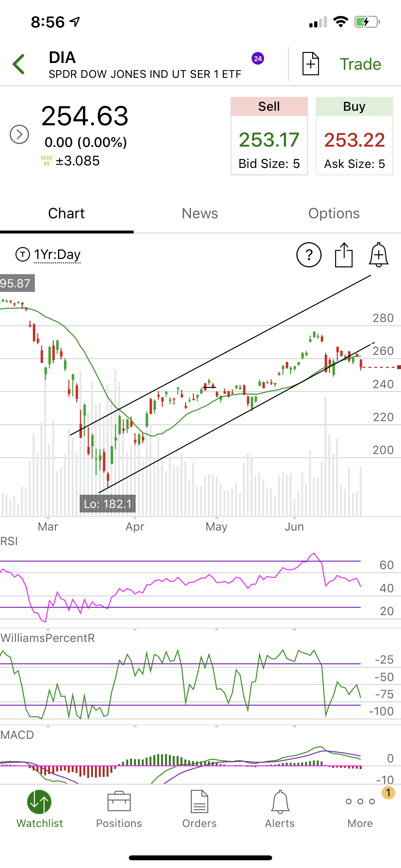The height and width of the screenshot is (868, 401).
Task: Switch to the Options tab
Action: click(x=334, y=214)
